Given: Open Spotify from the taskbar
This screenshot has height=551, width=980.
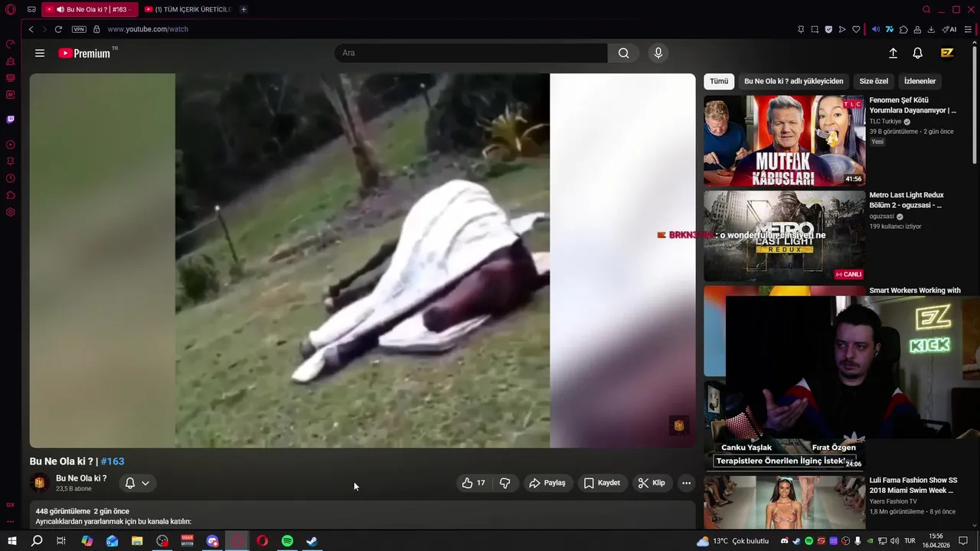Looking at the screenshot, I should pyautogui.click(x=287, y=541).
